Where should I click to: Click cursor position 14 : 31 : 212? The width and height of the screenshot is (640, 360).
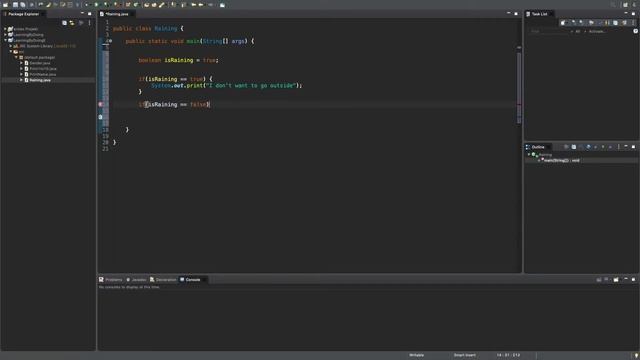508,355
